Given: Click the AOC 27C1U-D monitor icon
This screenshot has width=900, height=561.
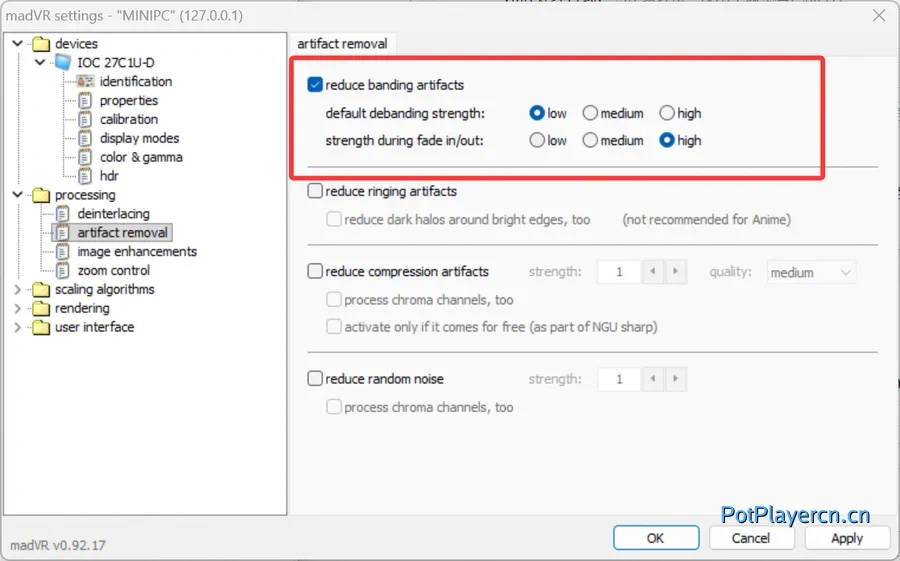Looking at the screenshot, I should (x=63, y=63).
